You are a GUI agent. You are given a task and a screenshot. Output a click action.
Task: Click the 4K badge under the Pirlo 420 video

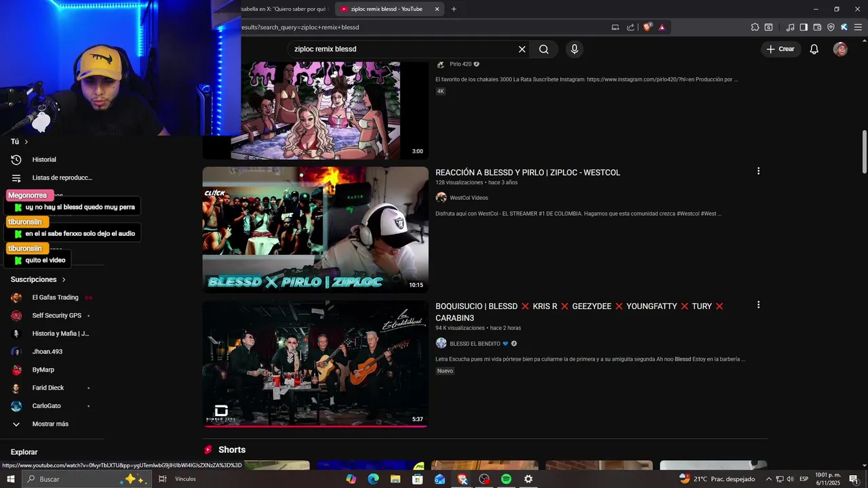point(440,91)
